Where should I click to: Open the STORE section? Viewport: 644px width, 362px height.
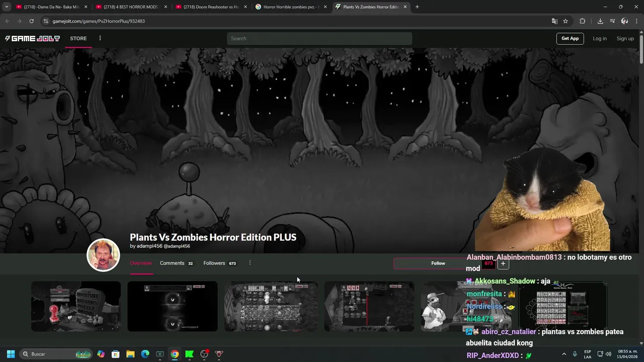point(78,38)
